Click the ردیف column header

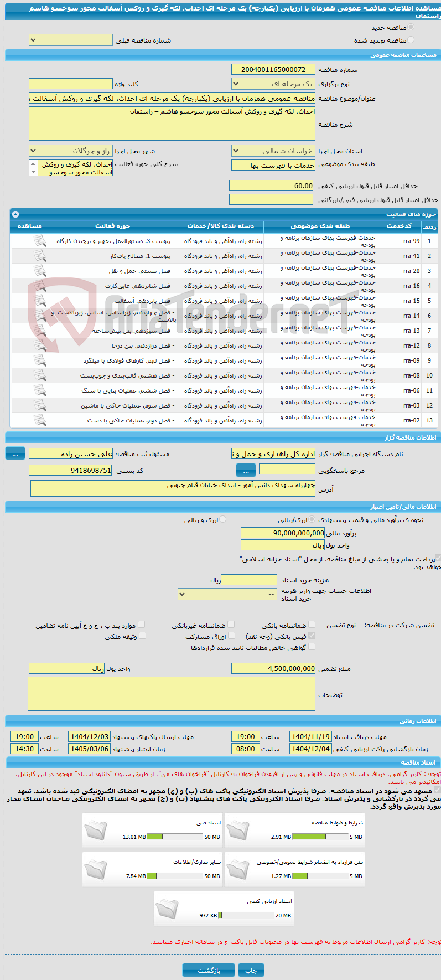coord(429,226)
